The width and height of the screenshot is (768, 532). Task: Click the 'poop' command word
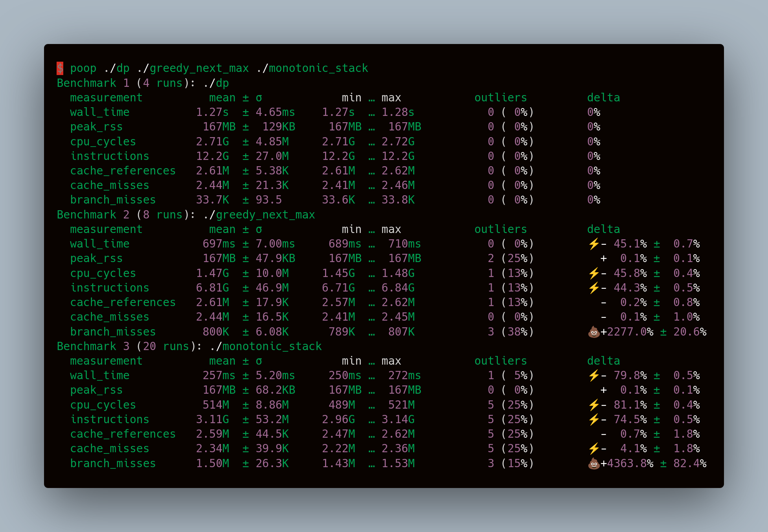83,68
